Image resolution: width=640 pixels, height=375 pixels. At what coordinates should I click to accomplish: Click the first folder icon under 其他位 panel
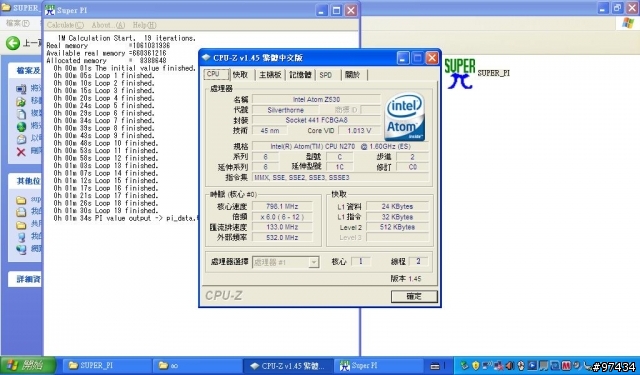click(21, 200)
